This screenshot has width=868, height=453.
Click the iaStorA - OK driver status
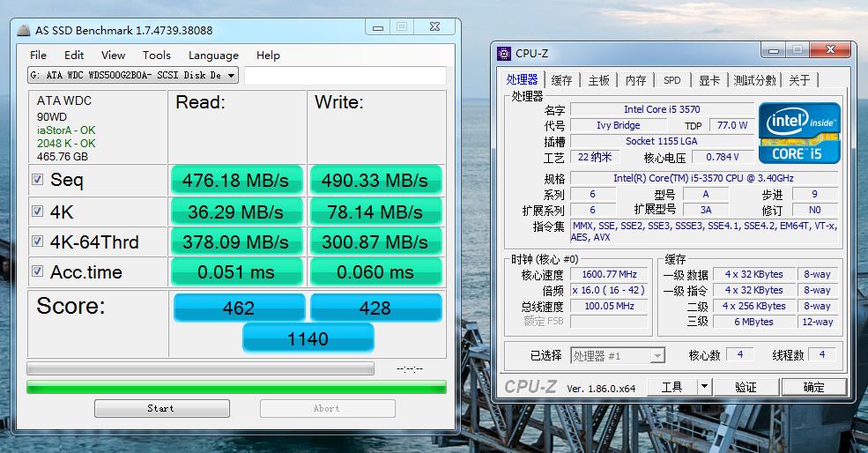pos(66,130)
